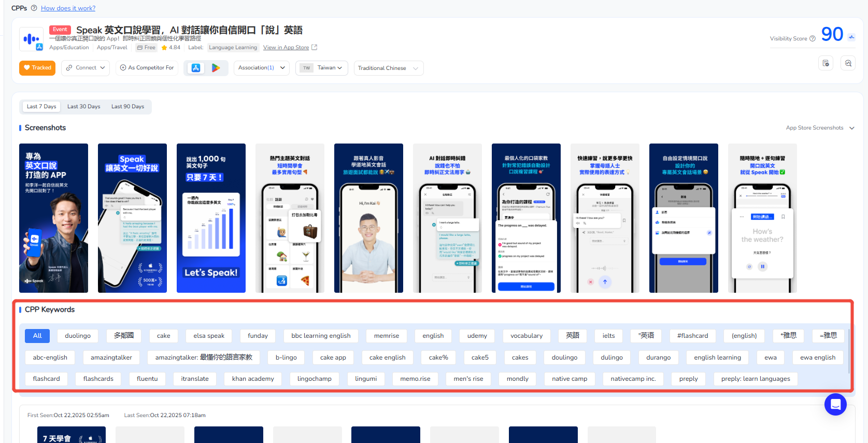Click the Speak app logo icon
The height and width of the screenshot is (443, 868).
pos(31,39)
